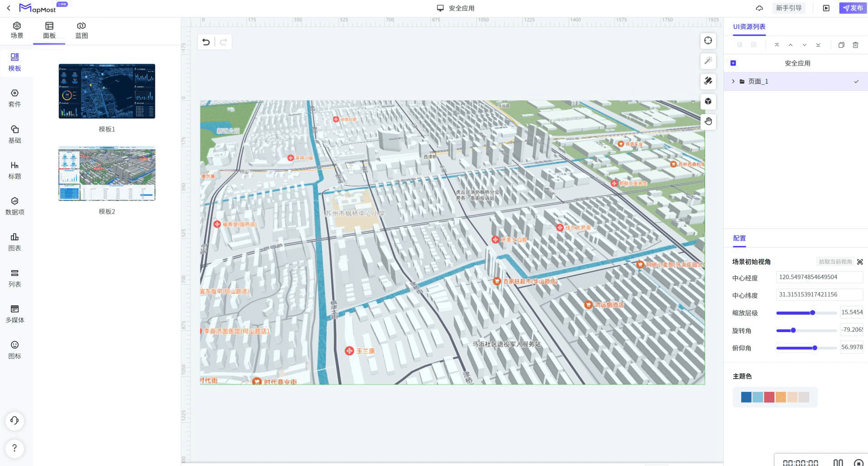Image resolution: width=868 pixels, height=466 pixels.
Task: Pick the red theme swatch
Action: (x=769, y=397)
